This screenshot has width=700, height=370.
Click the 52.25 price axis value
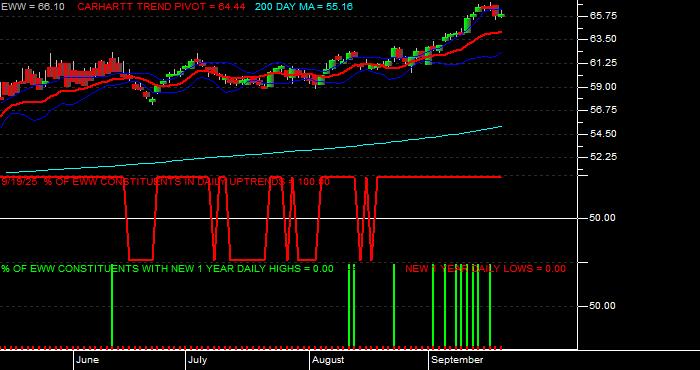tap(603, 157)
